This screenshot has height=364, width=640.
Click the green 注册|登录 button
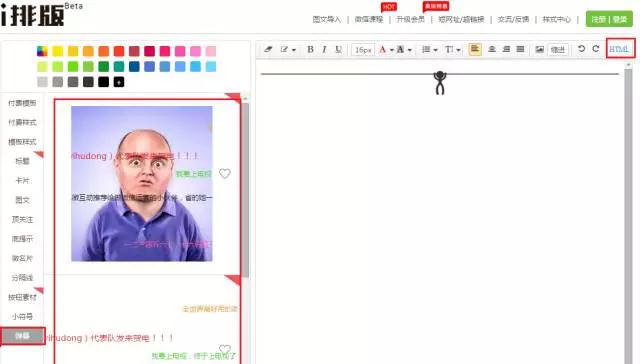pos(609,19)
